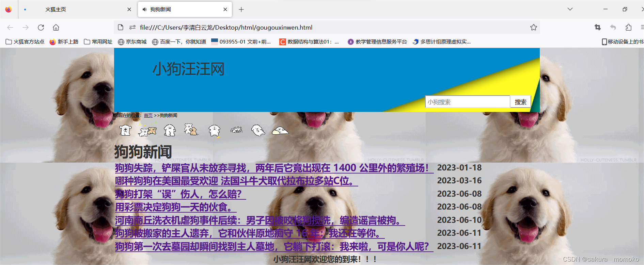644x265 pixels.
Task: Open news link 河南商丘洗衣机虐狗事件后续
Action: [260, 220]
